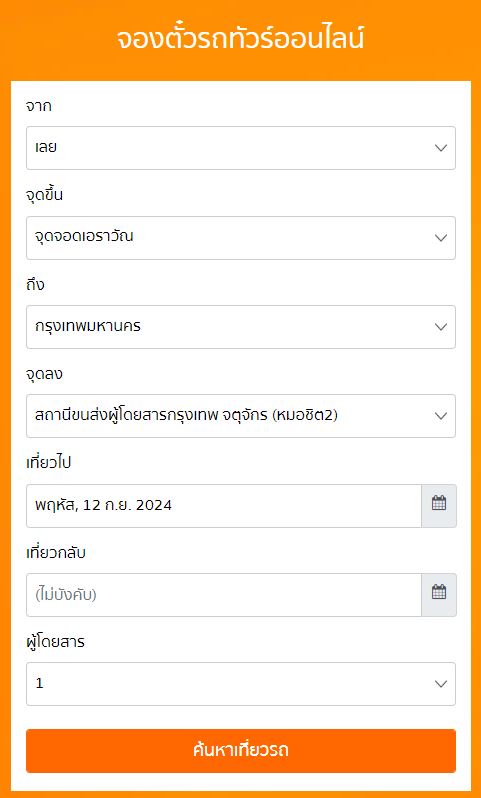
Task: Click the จาก field label
Action: tap(39, 106)
